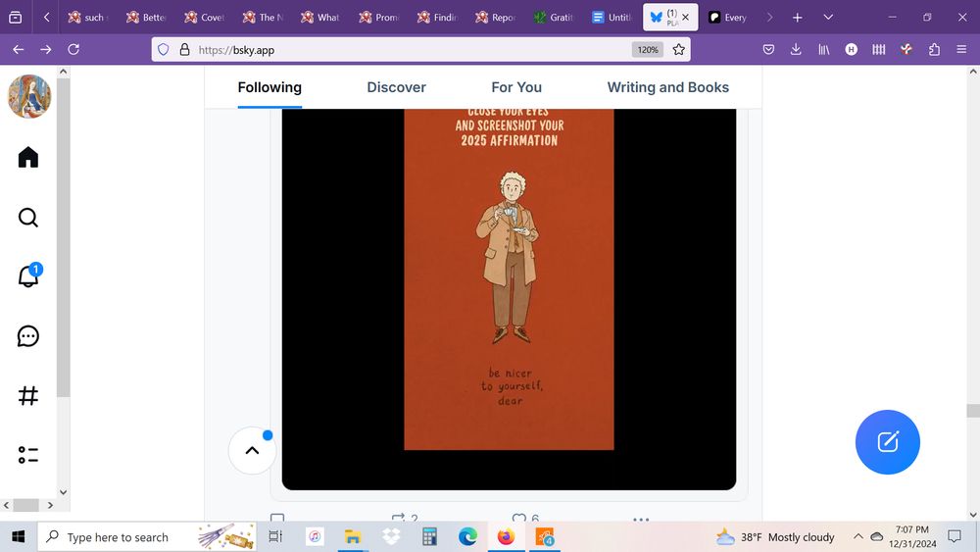Open Task View on taskbar
980x552 pixels.
(275, 536)
